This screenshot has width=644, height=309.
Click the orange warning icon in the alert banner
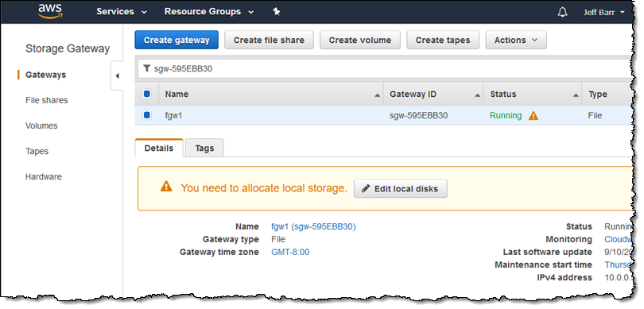(166, 187)
